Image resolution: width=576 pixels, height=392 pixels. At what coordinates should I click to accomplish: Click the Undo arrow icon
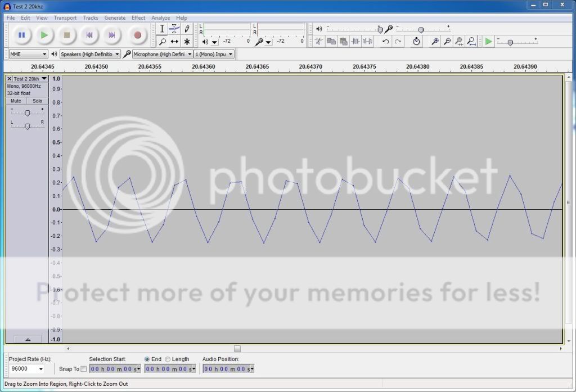click(x=385, y=42)
